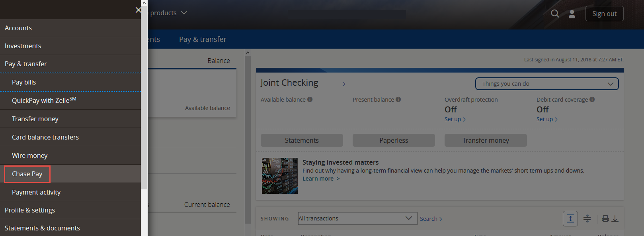The width and height of the screenshot is (644, 236).
Task: Click Set up under Debit card coverage
Action: [547, 119]
